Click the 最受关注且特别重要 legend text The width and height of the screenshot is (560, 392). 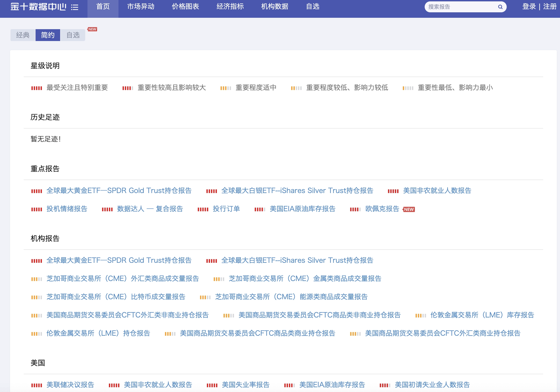(x=77, y=88)
